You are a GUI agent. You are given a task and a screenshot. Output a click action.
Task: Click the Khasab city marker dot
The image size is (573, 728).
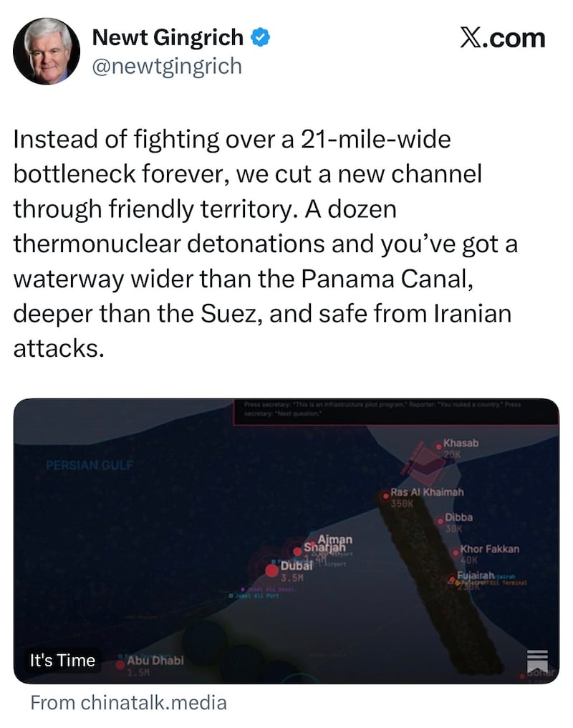coord(438,446)
